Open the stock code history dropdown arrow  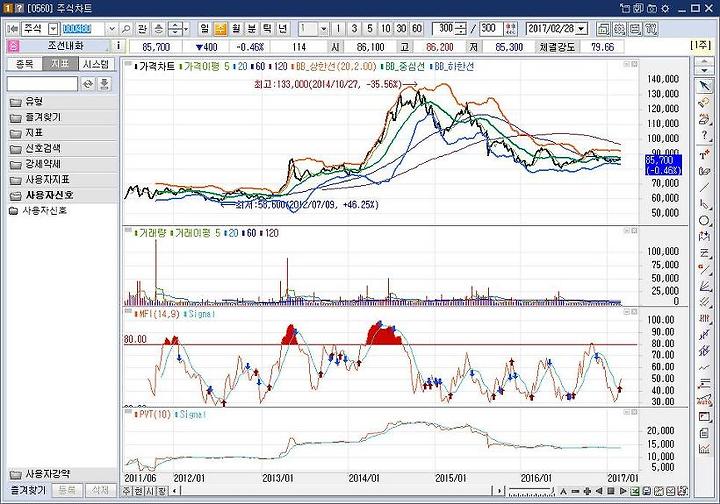click(x=112, y=29)
